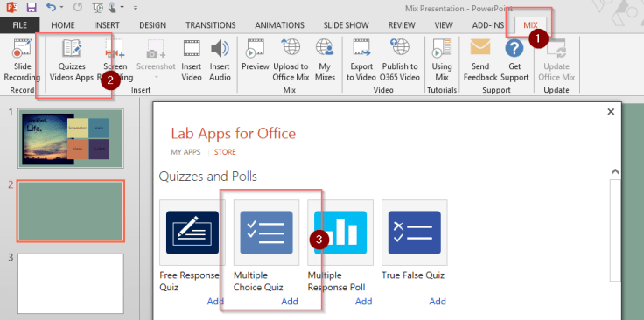Screen dimensions: 644x320
Task: Go to MY APPS section
Action: [x=185, y=152]
